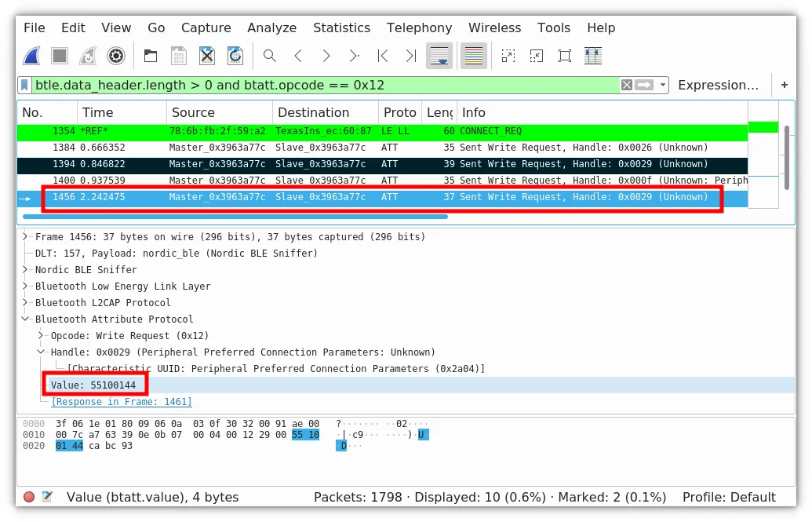Zoom out the main window text

[537, 56]
